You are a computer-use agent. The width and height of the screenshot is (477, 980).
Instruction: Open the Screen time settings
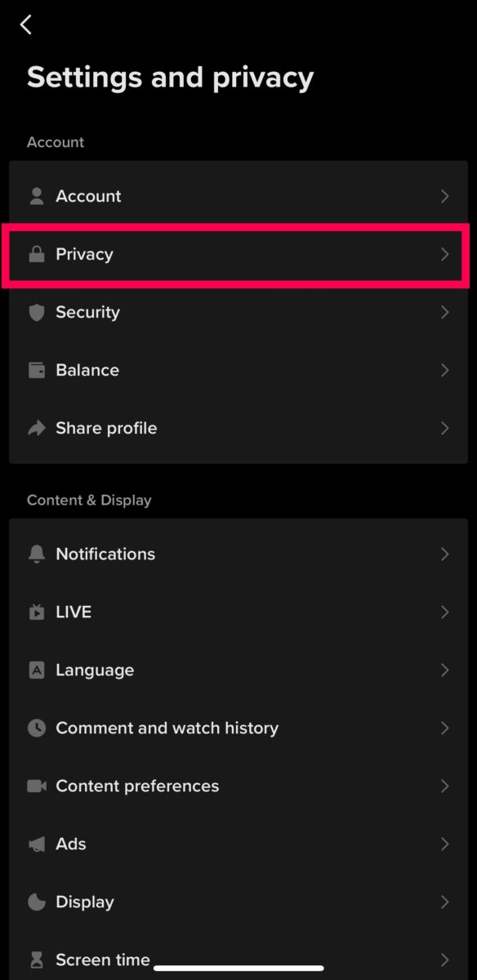click(238, 960)
